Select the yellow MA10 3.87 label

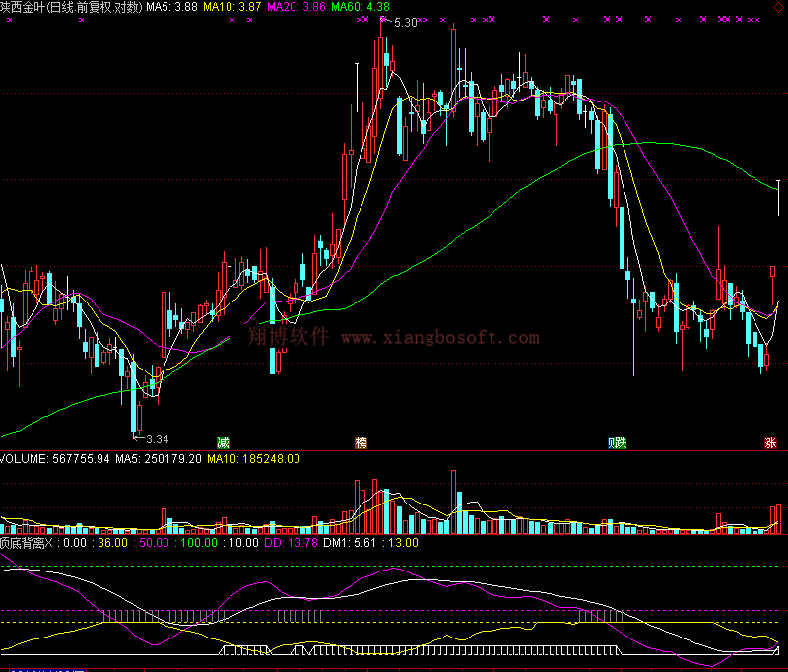(x=237, y=7)
